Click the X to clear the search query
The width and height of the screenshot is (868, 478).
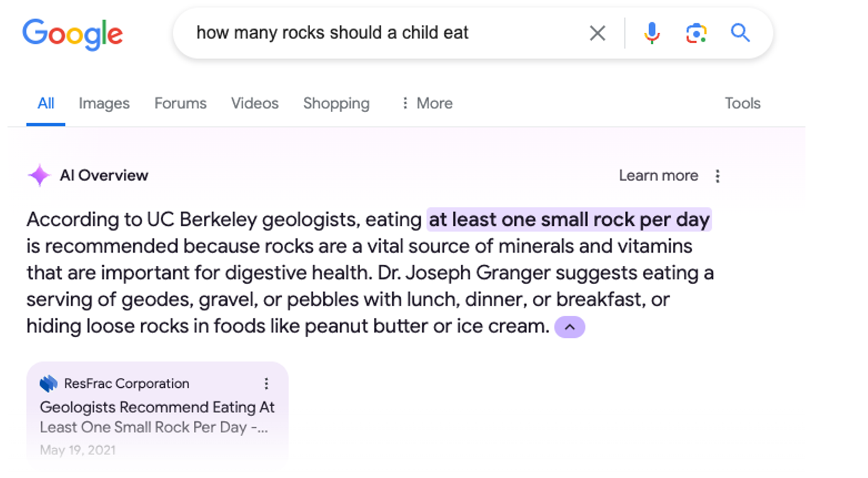point(597,33)
